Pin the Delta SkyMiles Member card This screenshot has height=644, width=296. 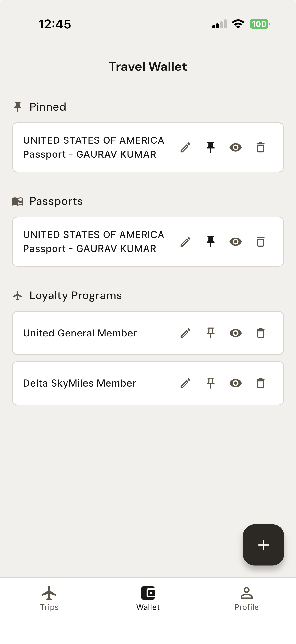[211, 383]
